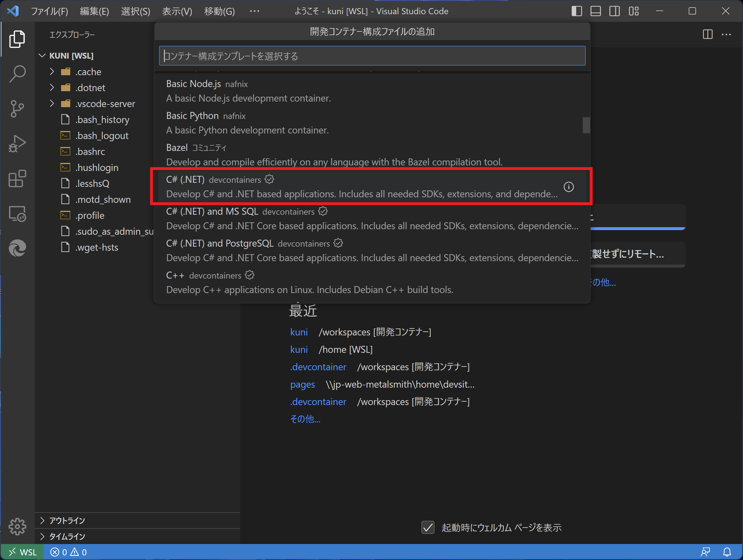Open the Manage gear icon
743x560 pixels.
17,526
